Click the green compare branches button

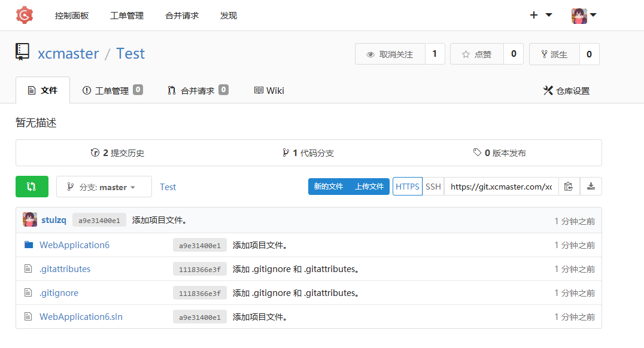(x=32, y=187)
